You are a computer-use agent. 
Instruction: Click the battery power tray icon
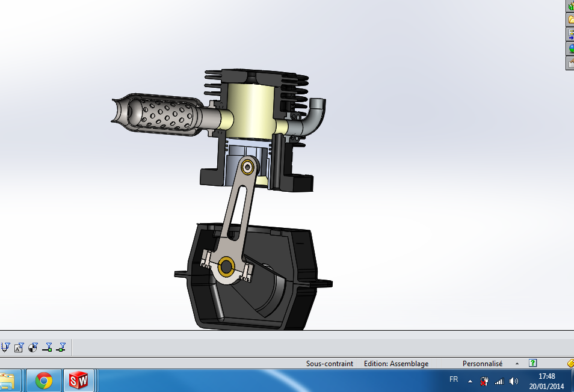(484, 381)
